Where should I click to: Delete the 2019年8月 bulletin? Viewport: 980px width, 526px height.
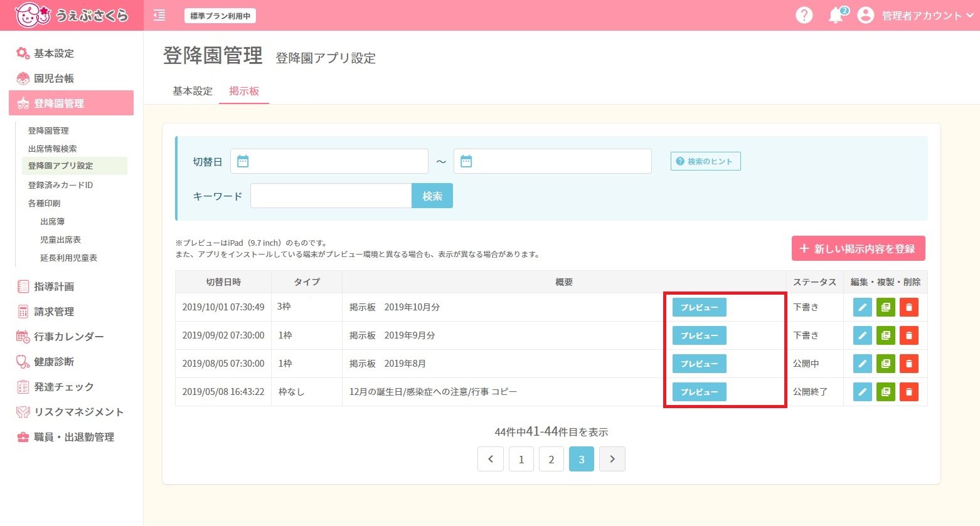coord(909,364)
